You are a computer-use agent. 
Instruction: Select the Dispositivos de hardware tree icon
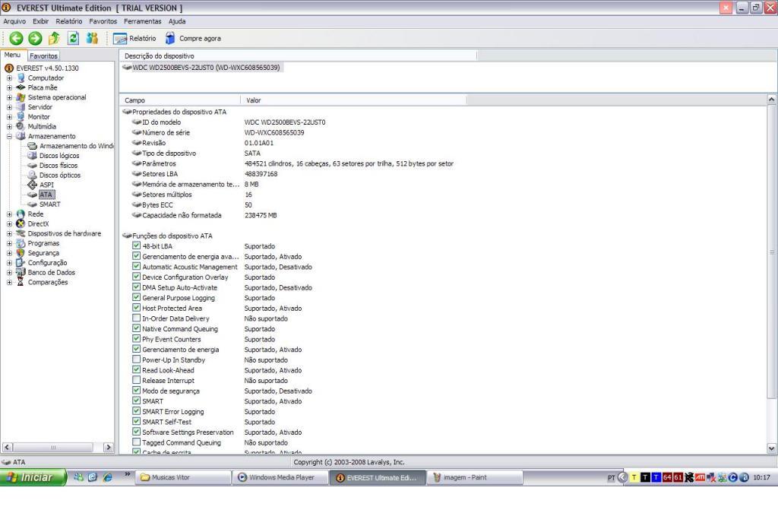click(x=21, y=233)
